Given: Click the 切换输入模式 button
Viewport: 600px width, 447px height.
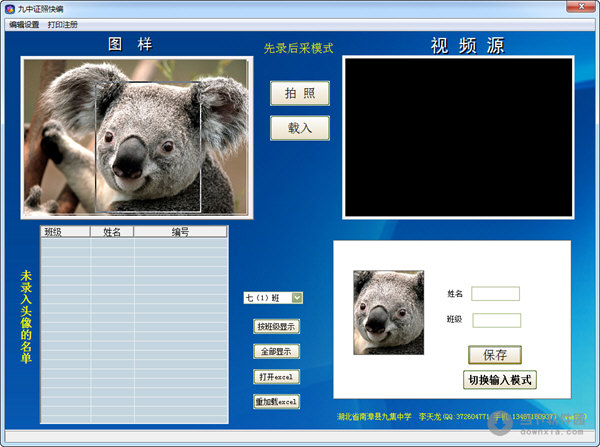Looking at the screenshot, I should pyautogui.click(x=500, y=380).
